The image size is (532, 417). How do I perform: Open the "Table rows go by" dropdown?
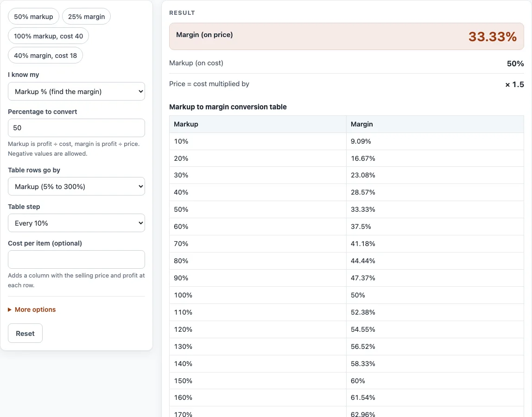point(76,187)
